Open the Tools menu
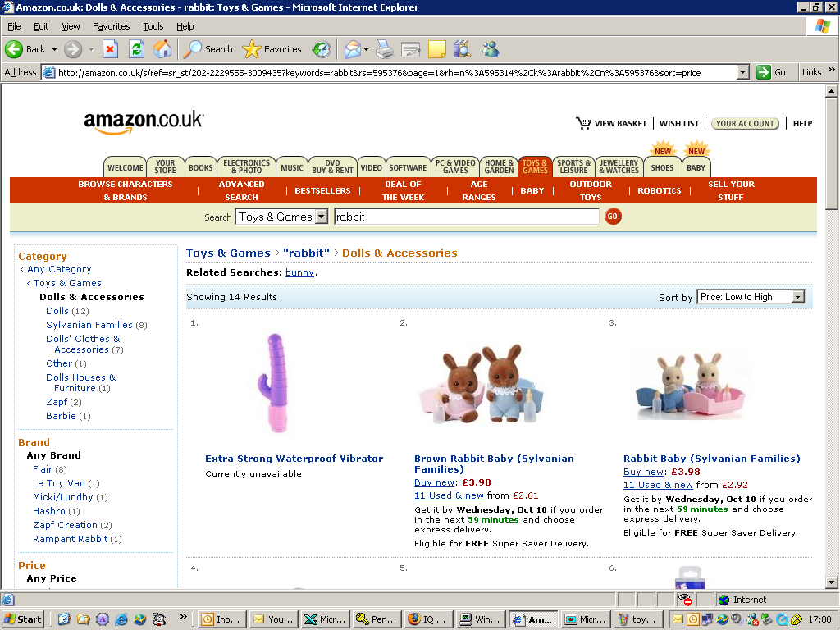 click(x=153, y=26)
